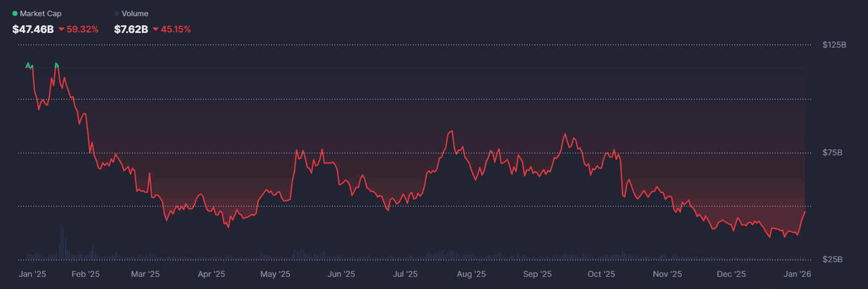Screen dimensions: 868x289
Task: Click the Apr '25 x-axis label
Action: point(211,274)
